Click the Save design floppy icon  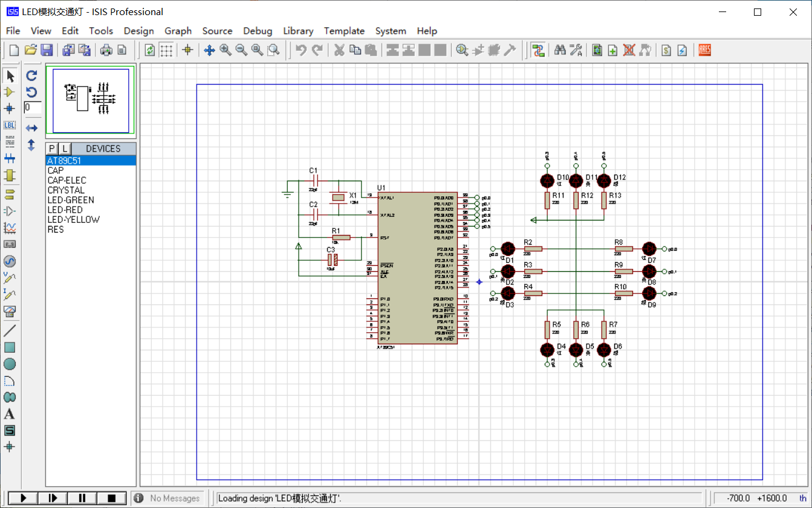[47, 50]
